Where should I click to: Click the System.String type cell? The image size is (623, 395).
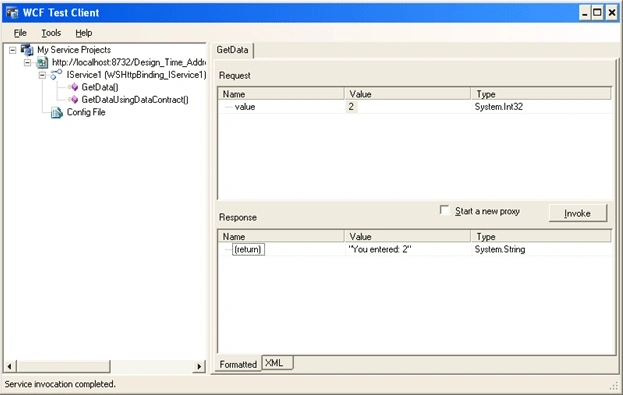(500, 250)
